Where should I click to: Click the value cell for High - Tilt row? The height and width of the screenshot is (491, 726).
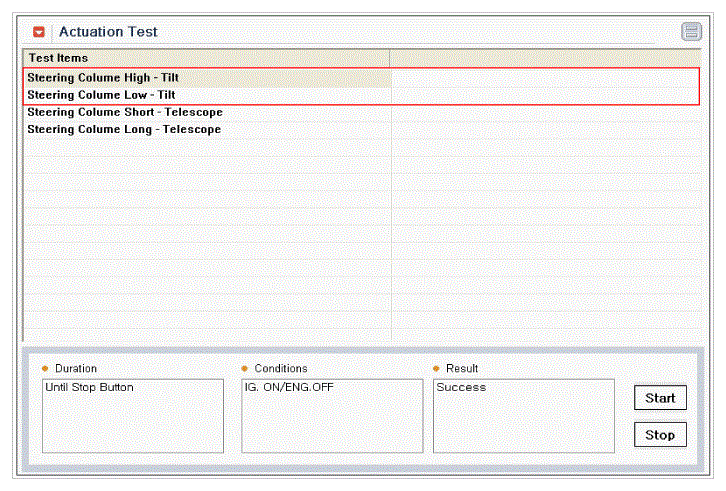[x=546, y=77]
